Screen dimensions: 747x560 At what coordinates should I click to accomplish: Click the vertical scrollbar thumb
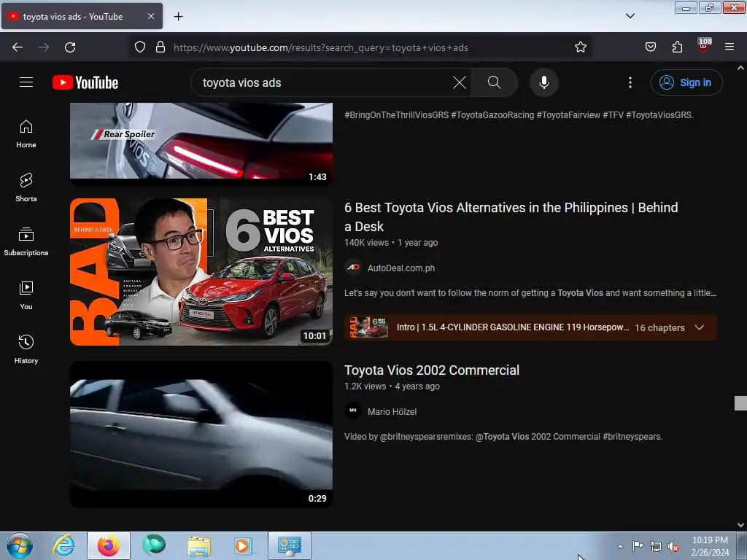tap(740, 402)
